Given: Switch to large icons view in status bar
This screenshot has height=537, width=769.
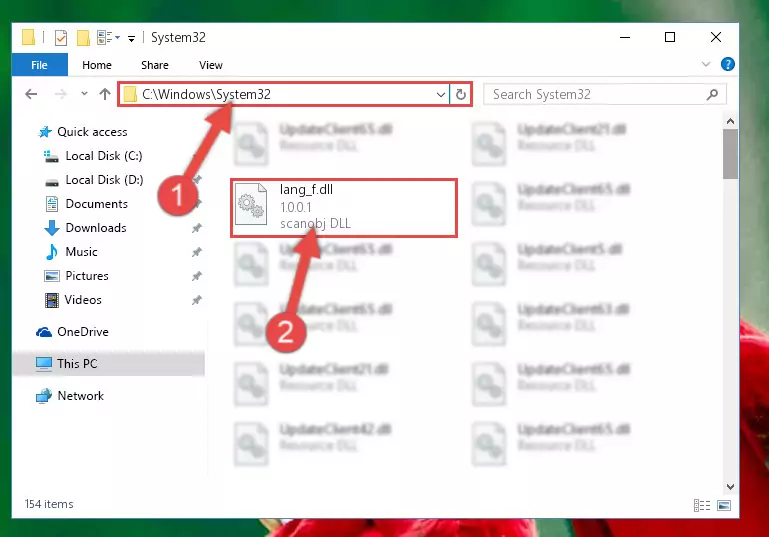Looking at the screenshot, I should point(724,505).
